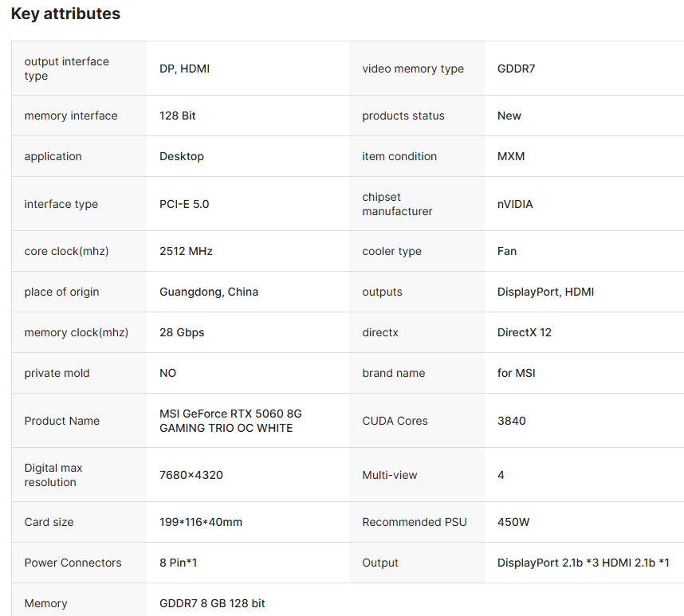Click the '128 Bit' memory interface value
The width and height of the screenshot is (684, 616).
point(177,116)
